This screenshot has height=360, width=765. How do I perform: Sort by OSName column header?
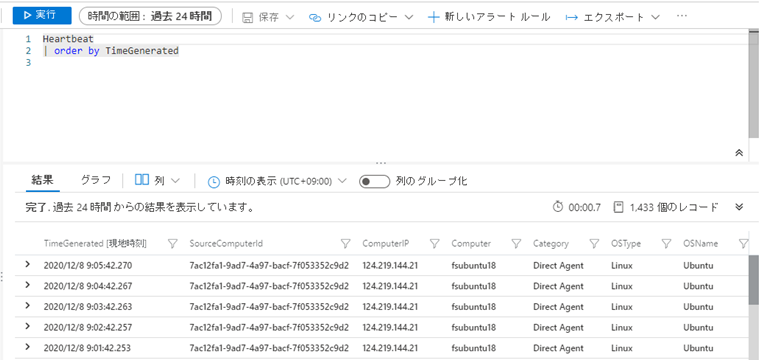(x=701, y=243)
